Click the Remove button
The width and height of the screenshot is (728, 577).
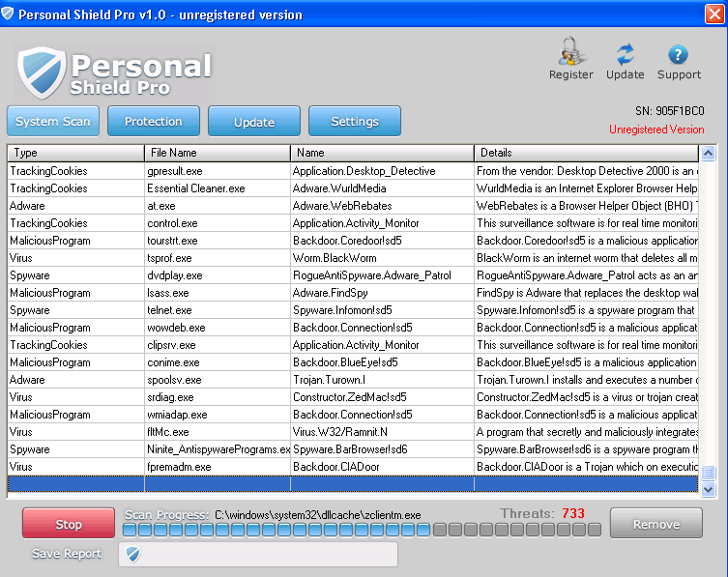pos(655,524)
